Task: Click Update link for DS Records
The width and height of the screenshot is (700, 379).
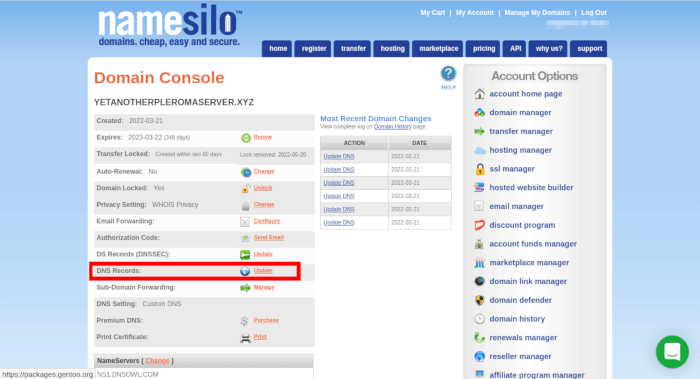Action: (263, 254)
